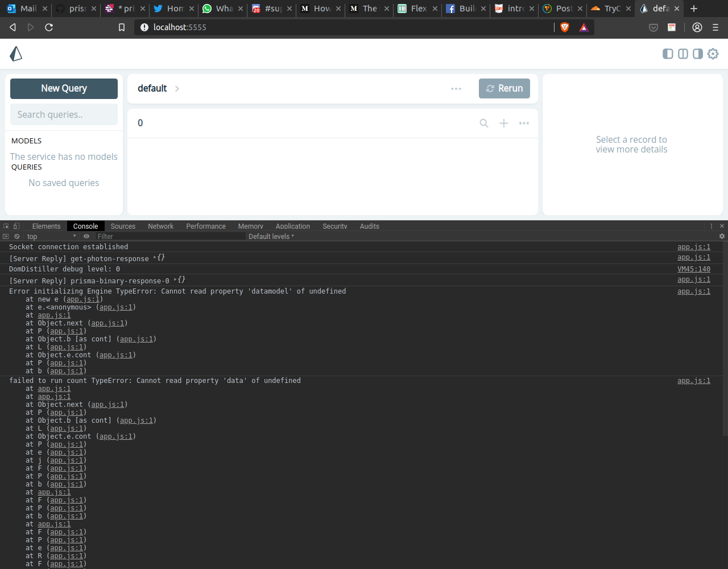Click the Prisma logo in the top left
728x569 pixels.
(16, 53)
